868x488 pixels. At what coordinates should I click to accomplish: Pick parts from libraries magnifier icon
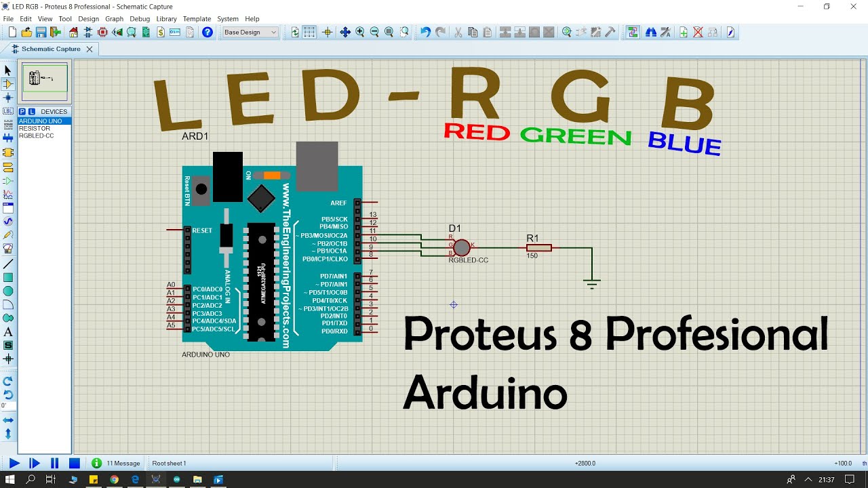click(567, 32)
